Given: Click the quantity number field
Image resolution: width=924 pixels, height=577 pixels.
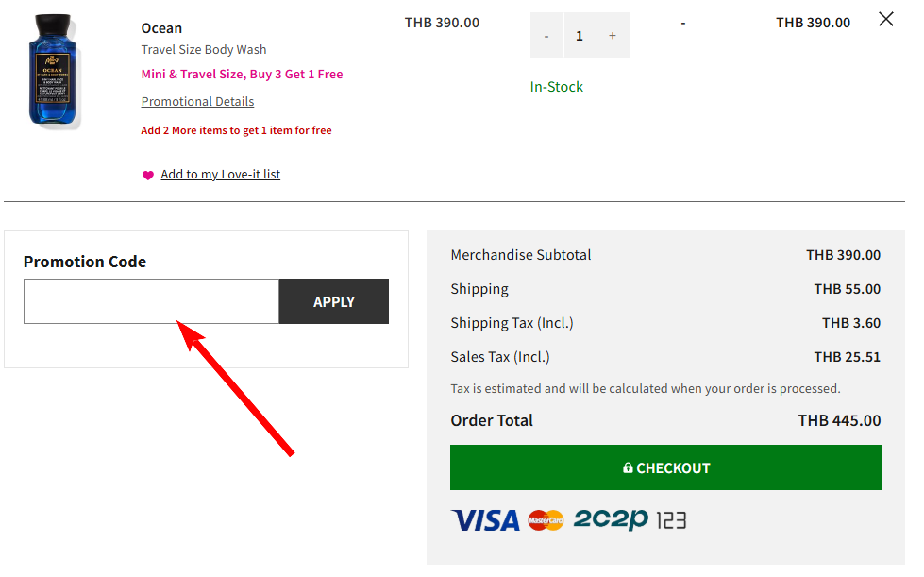Looking at the screenshot, I should tap(580, 35).
